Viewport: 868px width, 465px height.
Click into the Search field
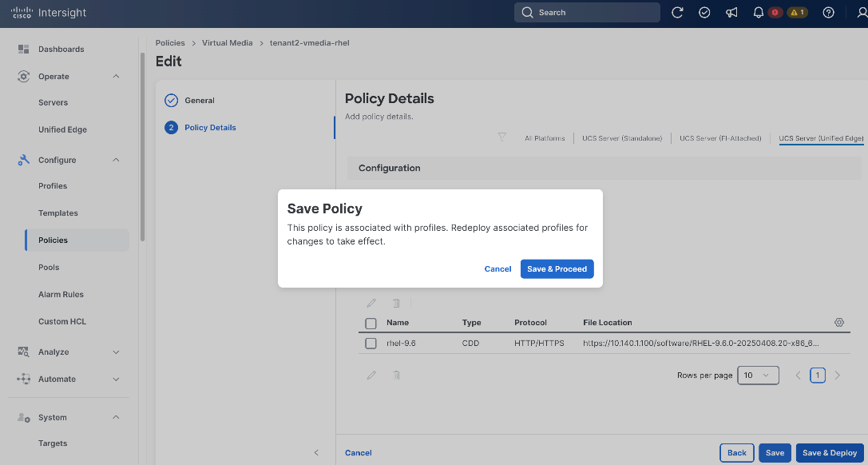(588, 13)
